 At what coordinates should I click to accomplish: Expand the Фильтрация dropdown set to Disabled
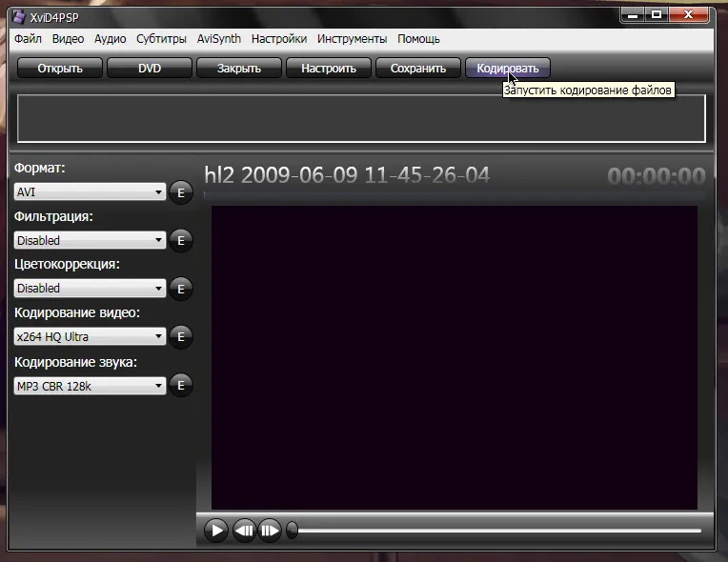90,241
